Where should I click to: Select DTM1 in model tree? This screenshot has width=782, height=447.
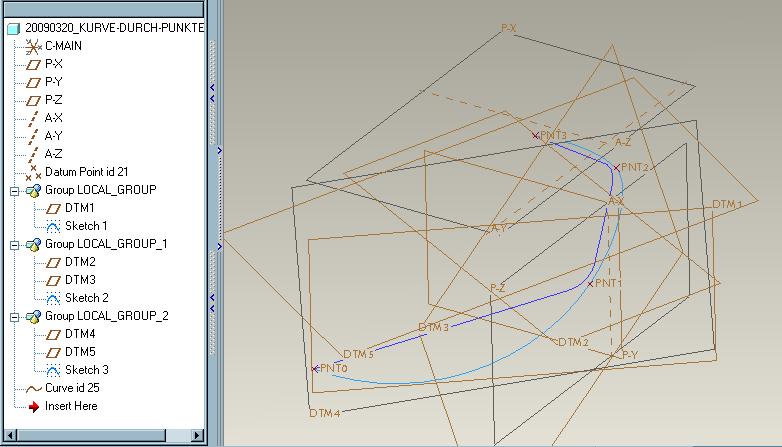(x=80, y=208)
